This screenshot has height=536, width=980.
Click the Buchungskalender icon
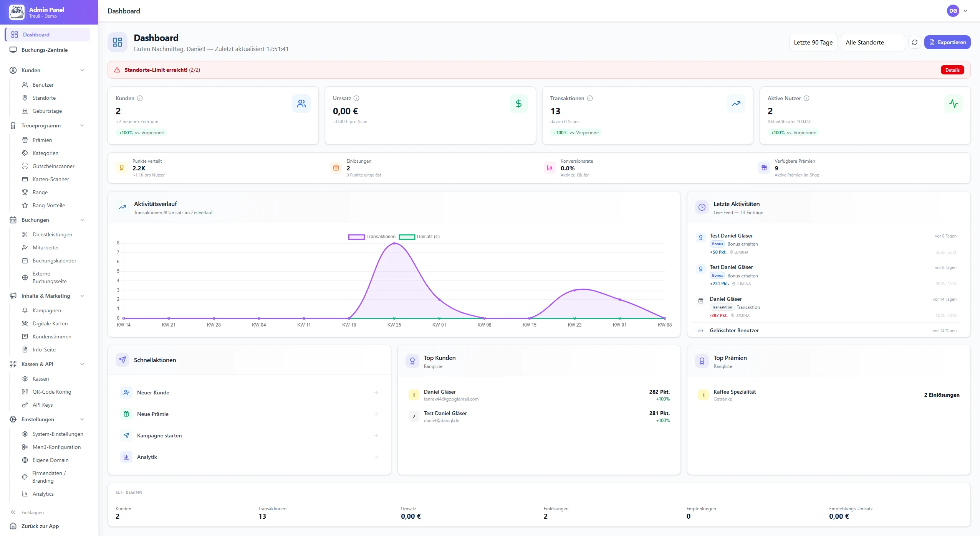click(25, 261)
